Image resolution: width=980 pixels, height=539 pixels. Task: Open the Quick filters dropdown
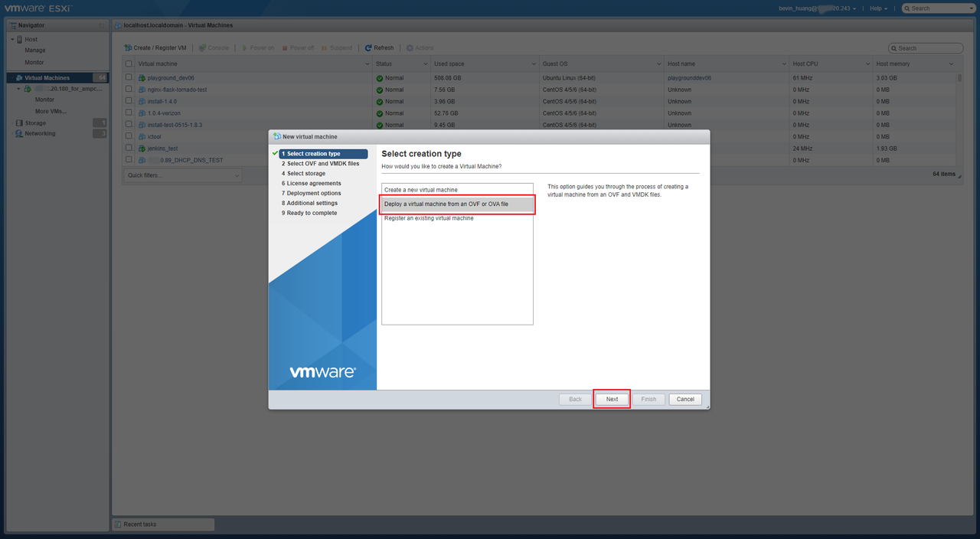182,175
